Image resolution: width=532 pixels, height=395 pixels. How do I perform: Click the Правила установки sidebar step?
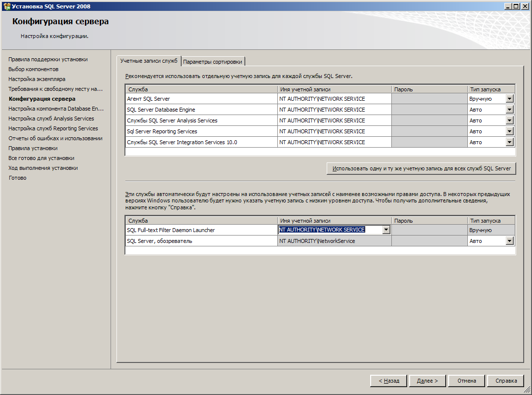tap(33, 148)
